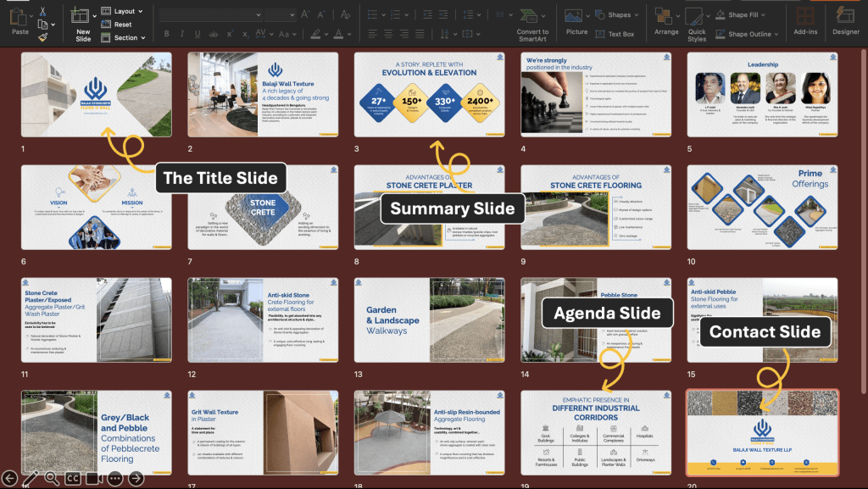
Task: Click the Designer icon in ribbon
Action: pos(845,15)
